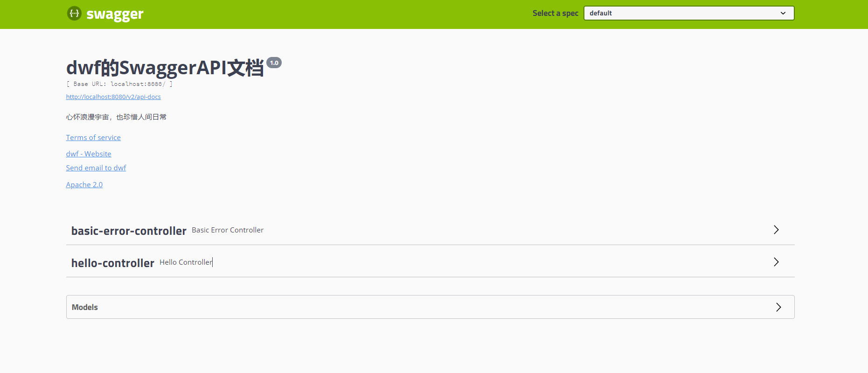868x373 pixels.
Task: Click the Base URL localhost:8080 text
Action: pyautogui.click(x=119, y=84)
